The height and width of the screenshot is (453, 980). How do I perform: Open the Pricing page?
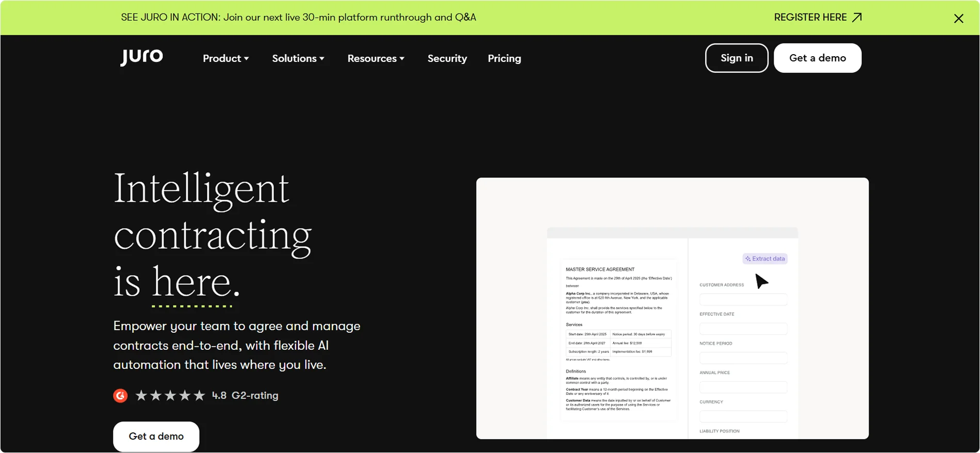point(504,58)
